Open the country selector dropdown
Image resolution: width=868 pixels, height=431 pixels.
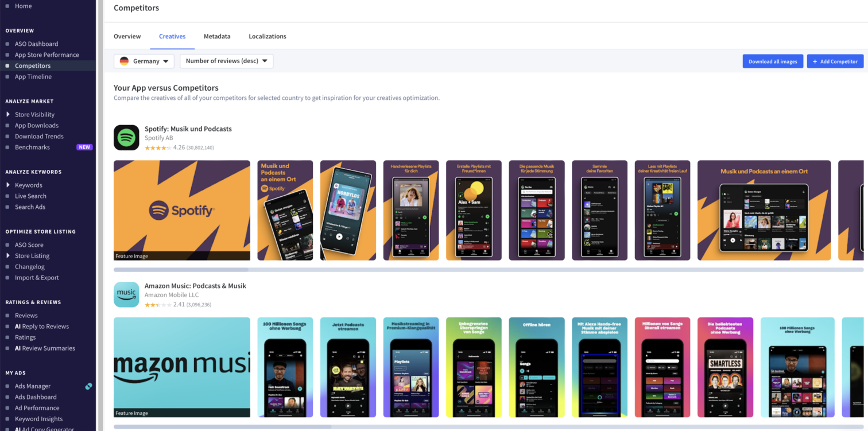144,61
